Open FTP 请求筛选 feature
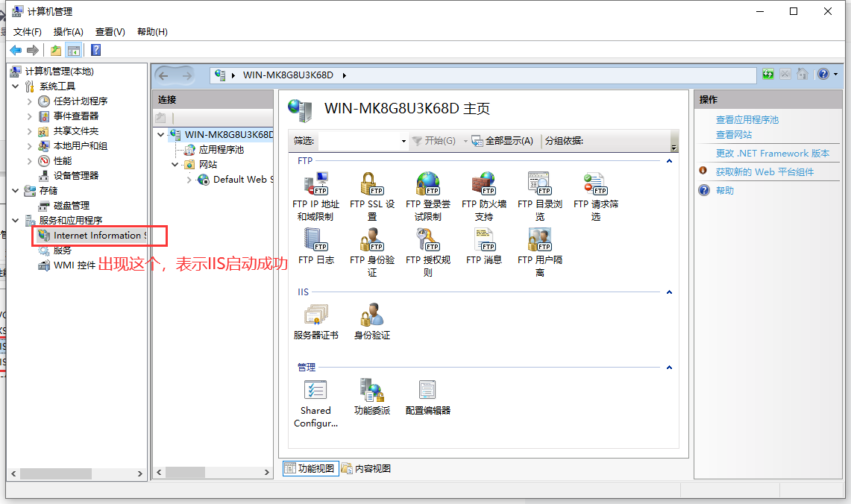The height and width of the screenshot is (504, 851). coord(595,196)
